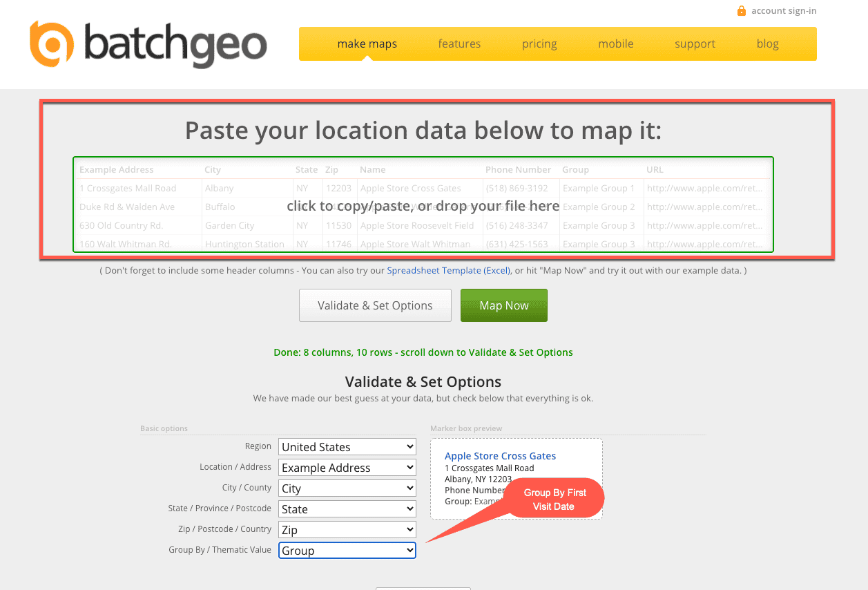This screenshot has width=868, height=590.
Task: Click the Map Now button
Action: (503, 305)
